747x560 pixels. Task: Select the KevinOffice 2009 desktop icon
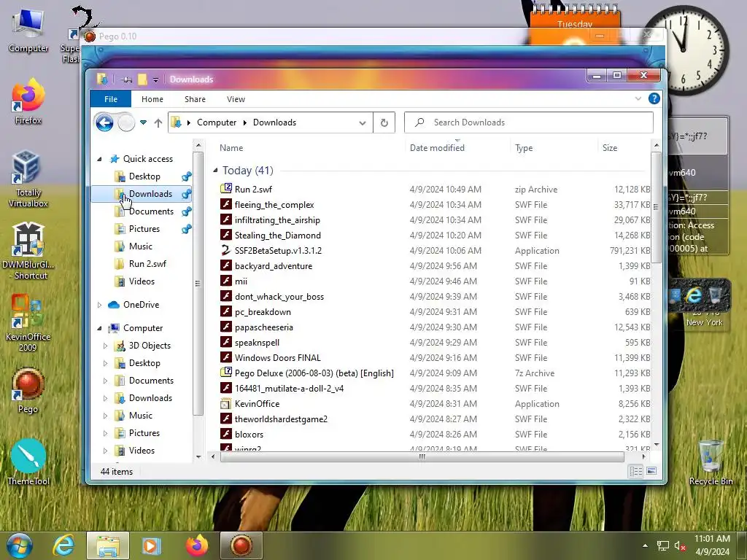pos(28,323)
